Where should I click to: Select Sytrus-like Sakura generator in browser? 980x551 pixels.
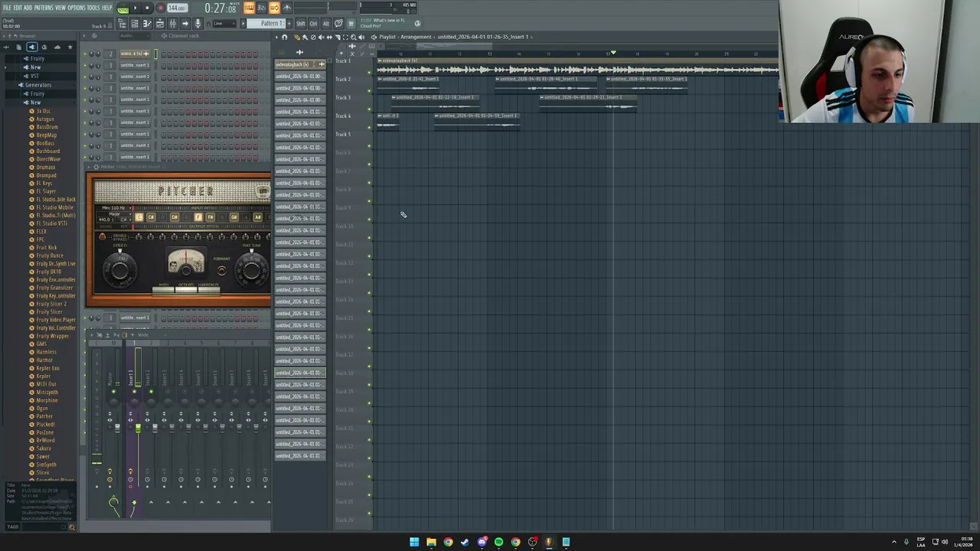point(44,448)
